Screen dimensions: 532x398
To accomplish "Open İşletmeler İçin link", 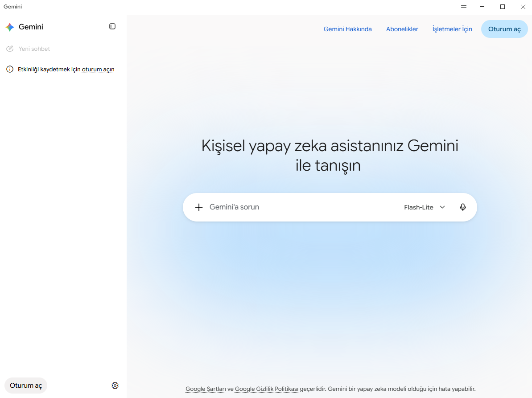I will [452, 29].
